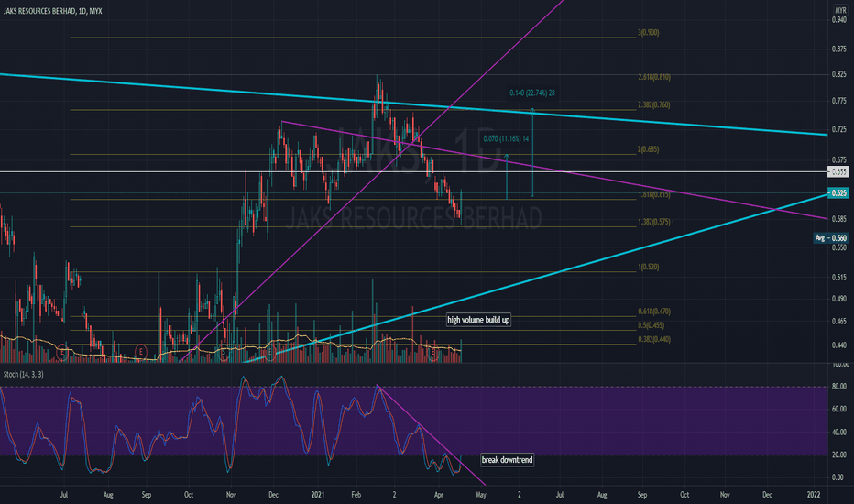Click the 20.00 level on the Stoch scale
The image size is (854, 504).
(838, 455)
